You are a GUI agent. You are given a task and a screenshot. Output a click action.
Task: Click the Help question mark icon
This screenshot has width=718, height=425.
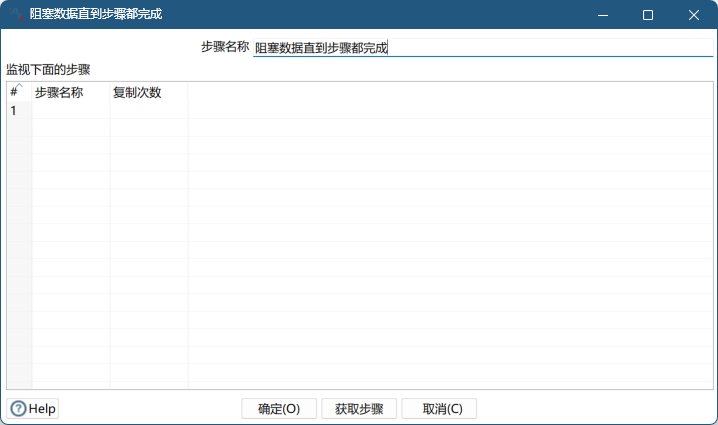point(18,408)
